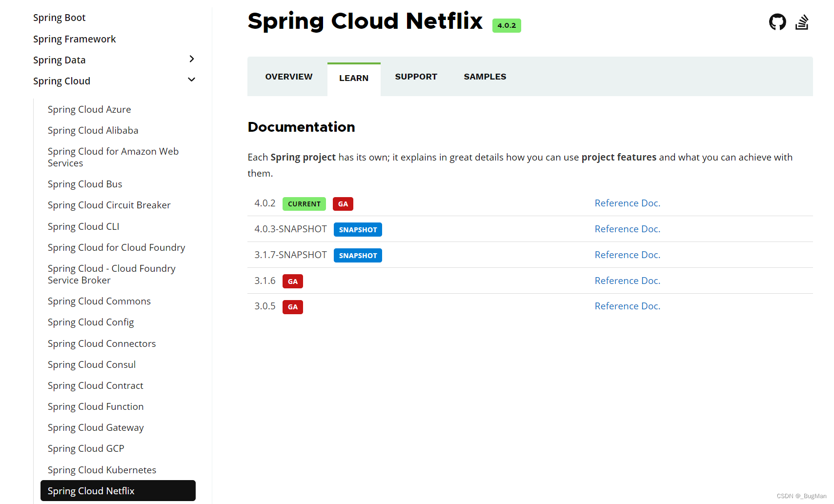Open Reference Doc. for 3.1.7-SNAPSHOT

click(x=628, y=255)
